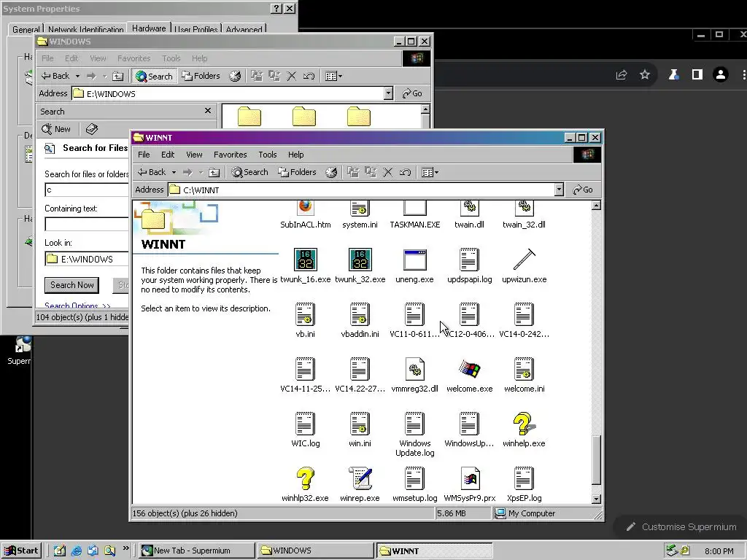The width and height of the screenshot is (747, 560).
Task: Launch Internet Explorer from Quick Launch
Action: click(76, 551)
